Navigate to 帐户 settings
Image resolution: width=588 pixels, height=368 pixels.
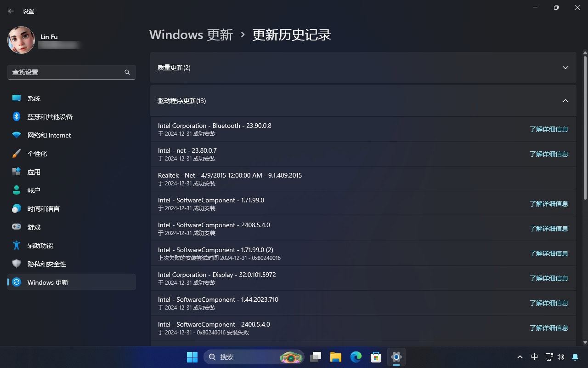(x=72, y=190)
